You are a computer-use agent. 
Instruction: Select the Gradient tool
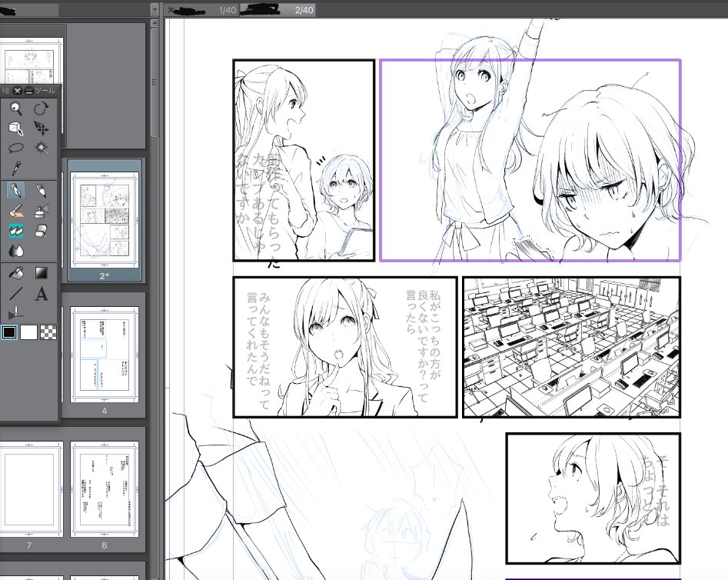[42, 273]
